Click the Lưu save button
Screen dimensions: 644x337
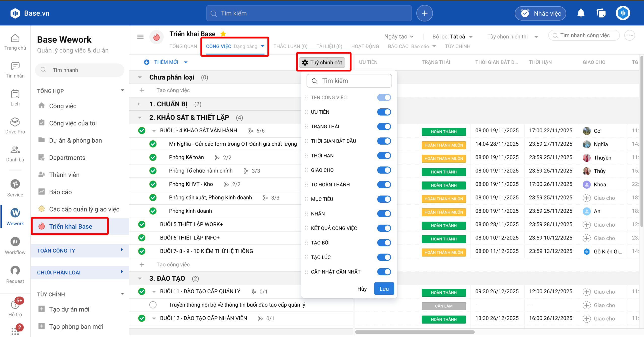pos(384,289)
